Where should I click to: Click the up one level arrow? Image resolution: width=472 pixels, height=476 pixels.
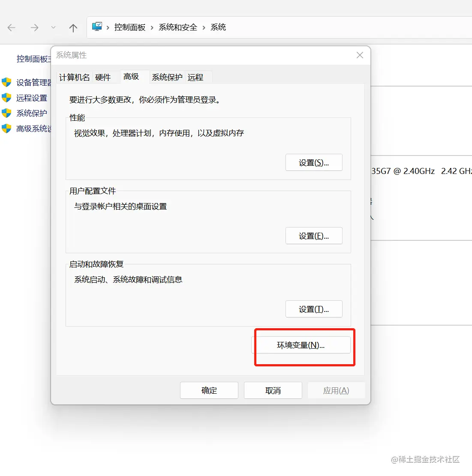(73, 27)
